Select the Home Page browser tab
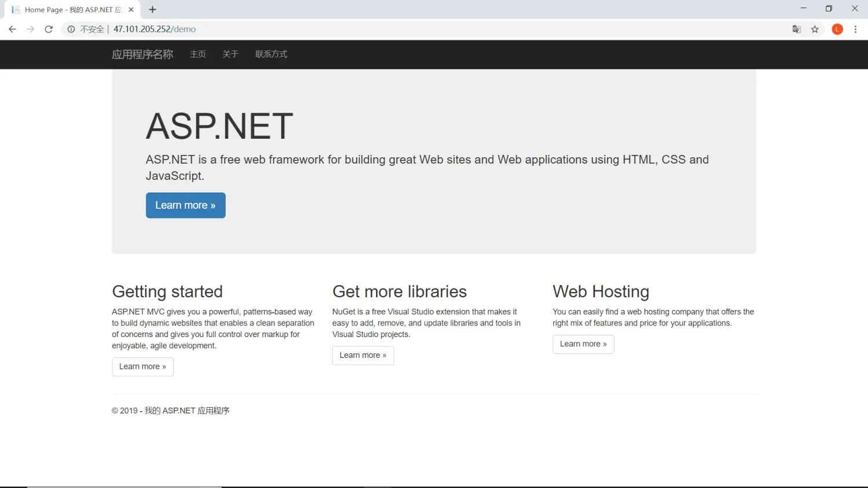This screenshot has height=488, width=868. [x=72, y=10]
